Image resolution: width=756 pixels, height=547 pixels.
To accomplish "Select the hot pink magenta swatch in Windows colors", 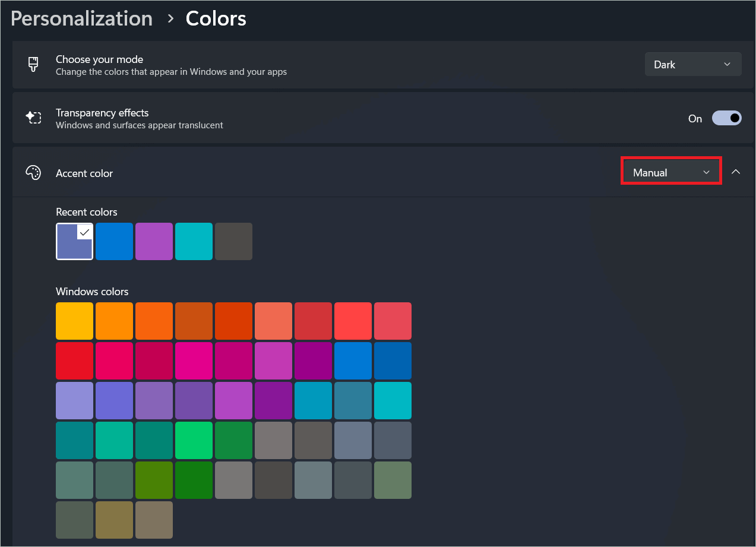I will [194, 361].
